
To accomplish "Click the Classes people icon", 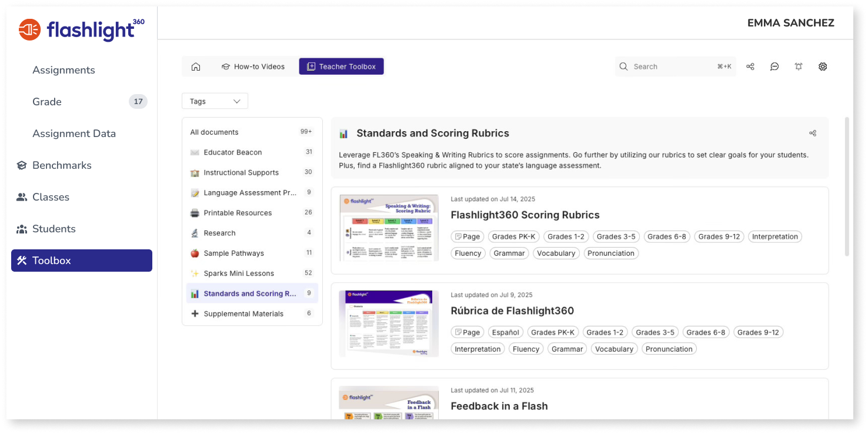I will [22, 197].
